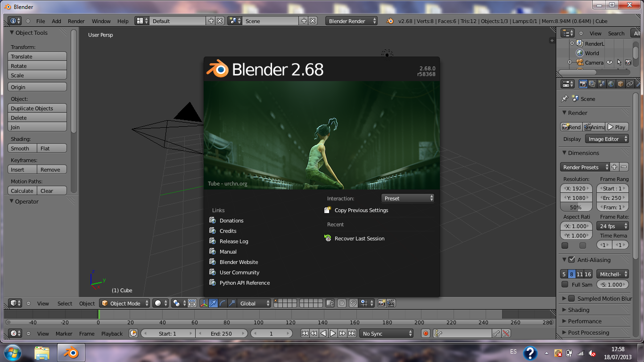The width and height of the screenshot is (644, 362).
Task: Select the rotate manipulator arc icon
Action: (x=223, y=304)
